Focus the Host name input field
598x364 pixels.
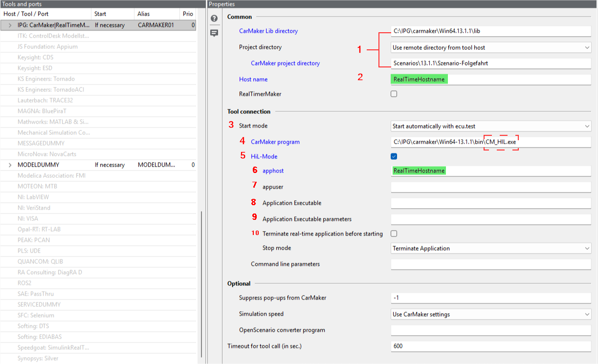point(491,79)
